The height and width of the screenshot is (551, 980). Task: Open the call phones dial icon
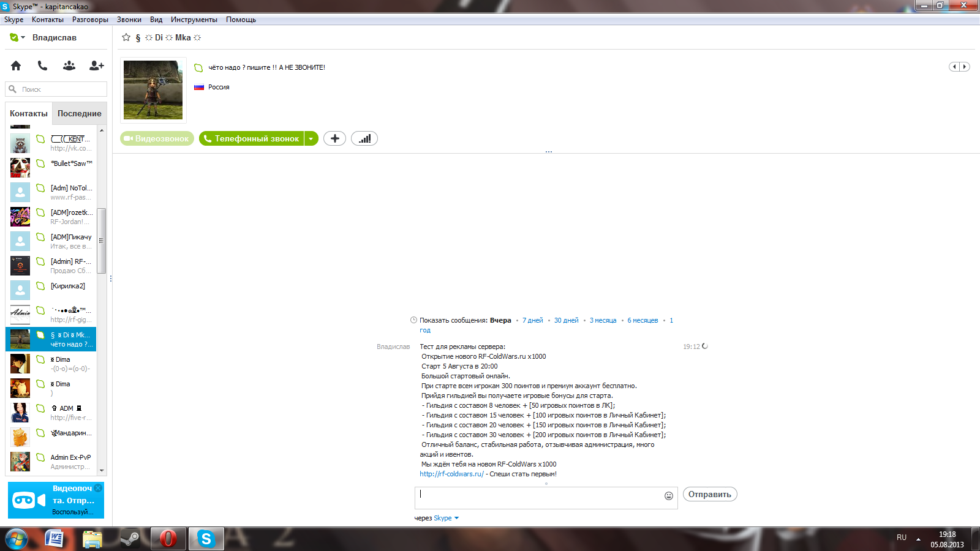(x=42, y=66)
